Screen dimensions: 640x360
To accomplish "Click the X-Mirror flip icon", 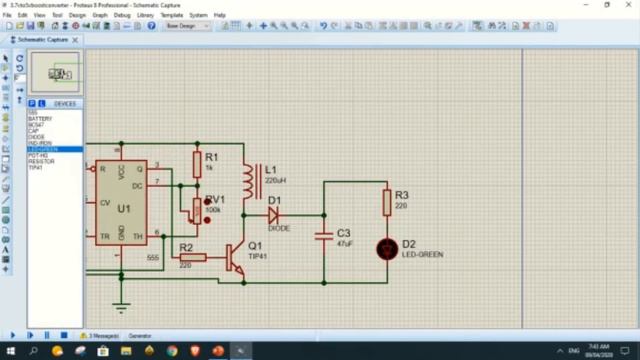I will (x=20, y=90).
